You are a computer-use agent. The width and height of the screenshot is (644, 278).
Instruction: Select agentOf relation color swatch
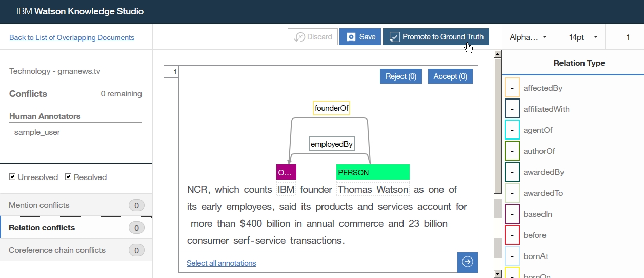pos(512,130)
